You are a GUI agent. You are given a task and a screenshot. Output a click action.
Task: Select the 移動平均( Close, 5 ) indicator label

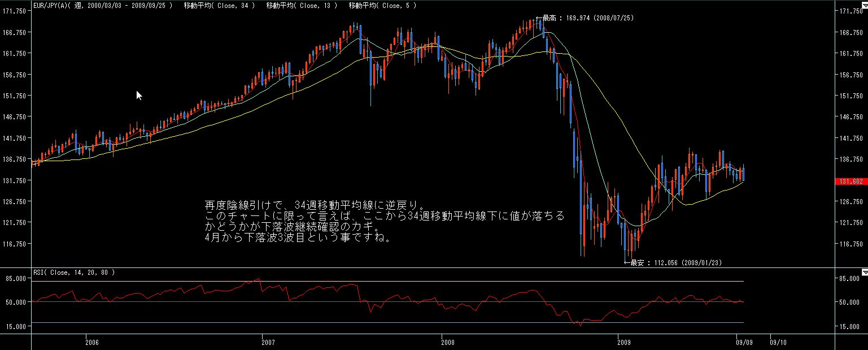tap(382, 5)
